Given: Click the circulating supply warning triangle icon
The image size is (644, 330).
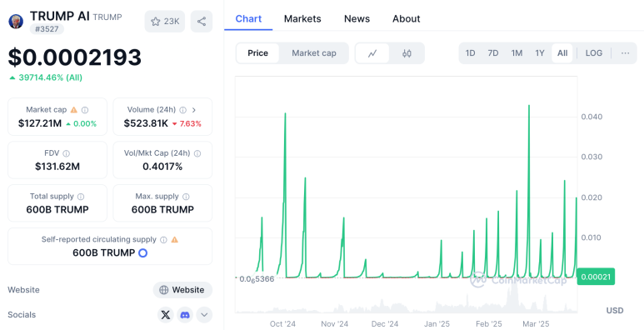Looking at the screenshot, I should click(175, 240).
